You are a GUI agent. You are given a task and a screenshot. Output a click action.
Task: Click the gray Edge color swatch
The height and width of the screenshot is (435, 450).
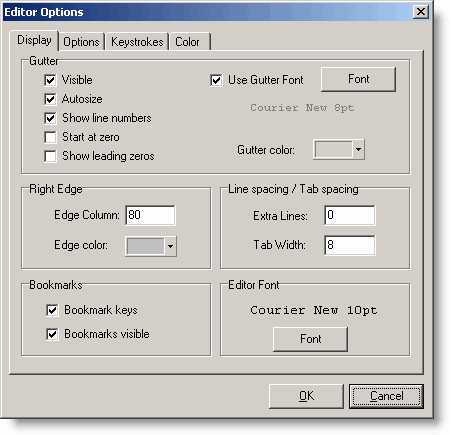[x=145, y=246]
